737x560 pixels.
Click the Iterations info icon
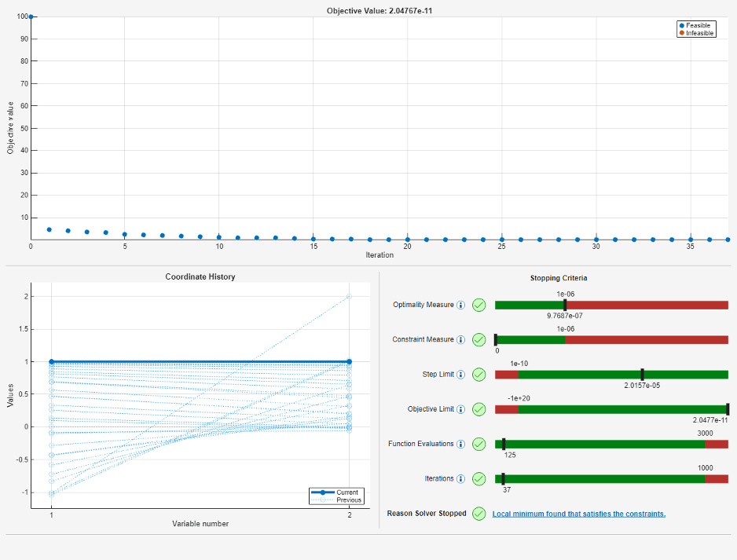point(461,479)
